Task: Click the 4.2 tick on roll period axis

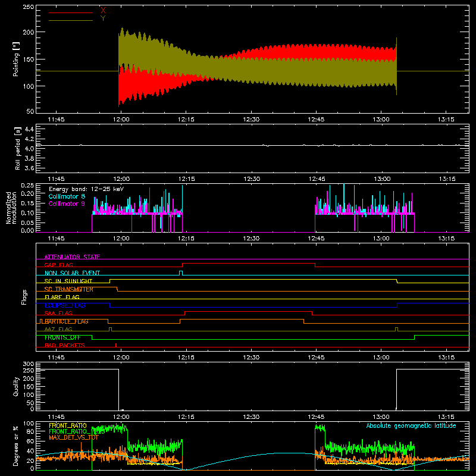Action: click(x=29, y=139)
